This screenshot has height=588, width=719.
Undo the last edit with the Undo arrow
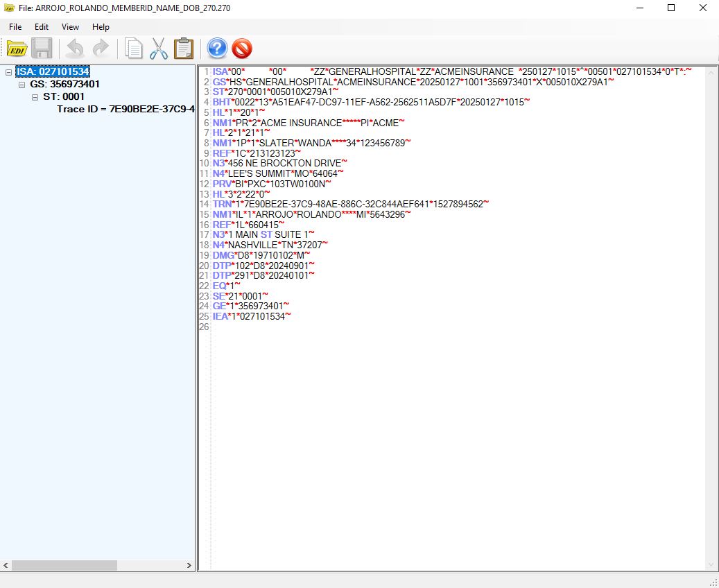coord(75,48)
